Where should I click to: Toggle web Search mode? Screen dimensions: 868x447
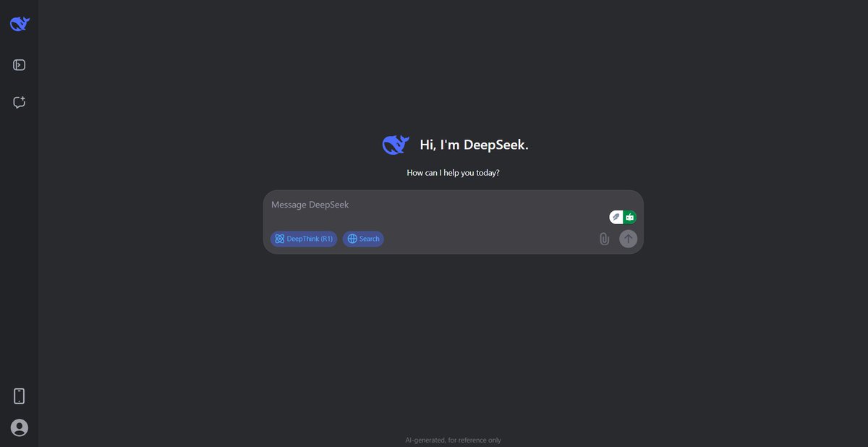(x=363, y=239)
